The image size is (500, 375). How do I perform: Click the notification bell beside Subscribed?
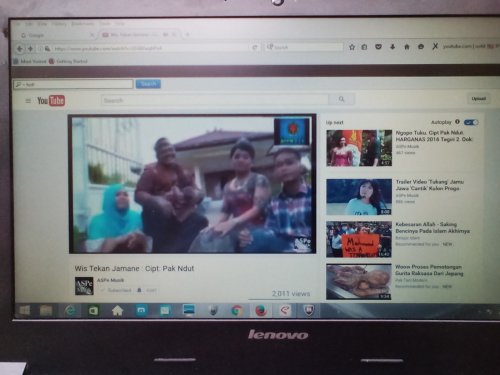click(139, 290)
